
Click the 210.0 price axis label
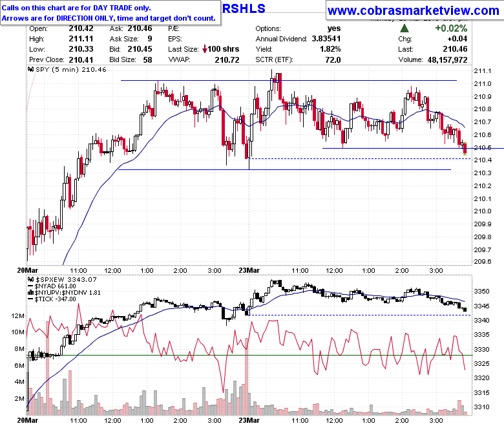[483, 211]
